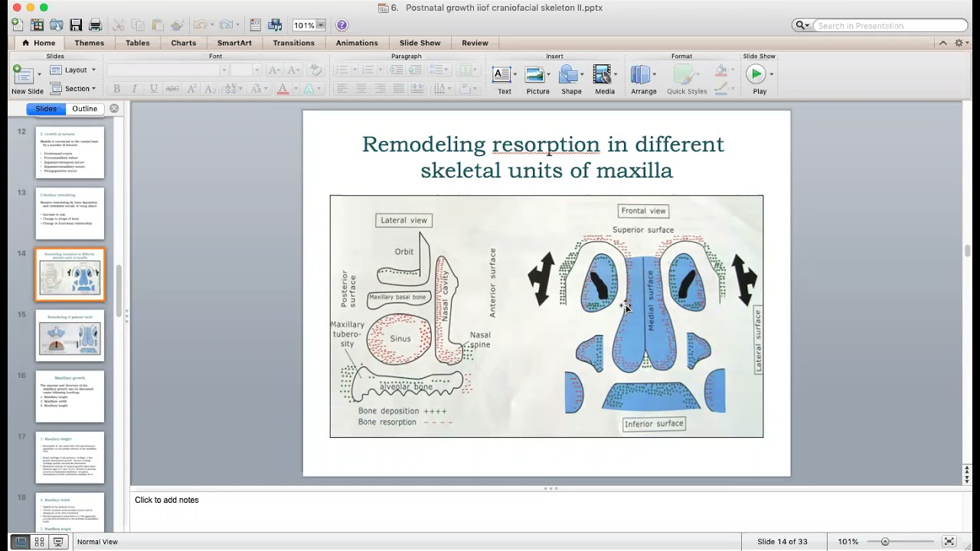The image size is (980, 551).
Task: Click the Picture insert icon
Action: point(535,74)
